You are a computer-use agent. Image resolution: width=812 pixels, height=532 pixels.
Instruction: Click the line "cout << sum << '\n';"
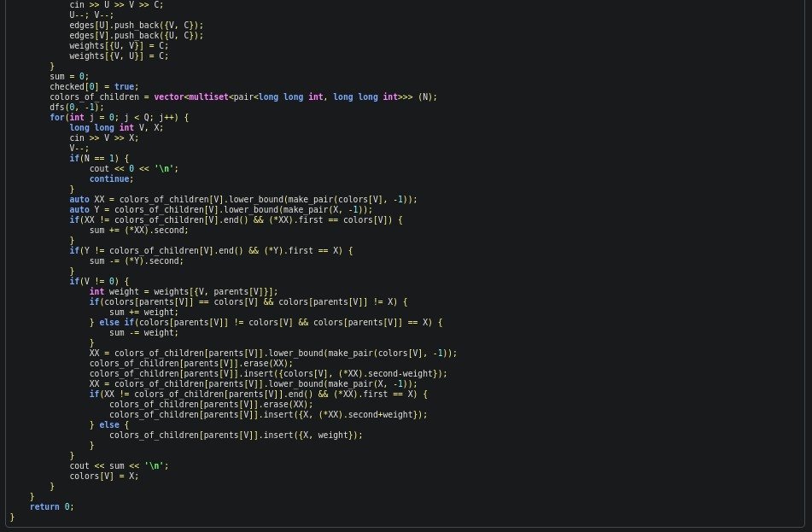[119, 466]
